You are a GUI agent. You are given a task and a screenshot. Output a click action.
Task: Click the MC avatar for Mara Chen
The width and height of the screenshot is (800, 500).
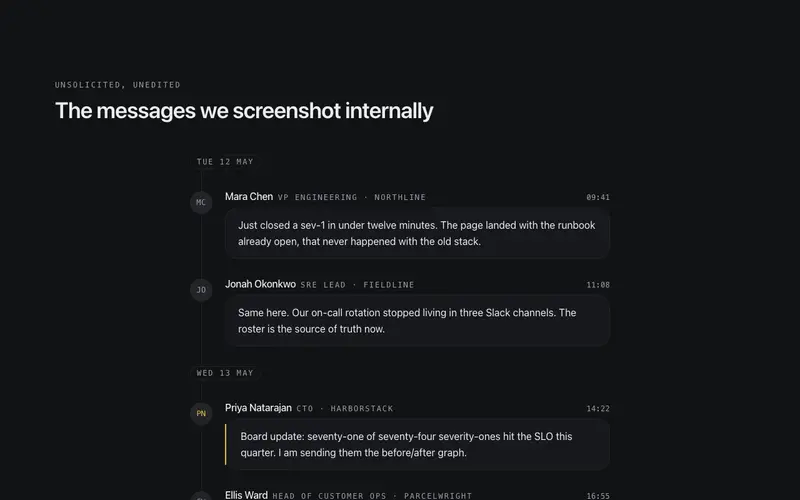201,203
